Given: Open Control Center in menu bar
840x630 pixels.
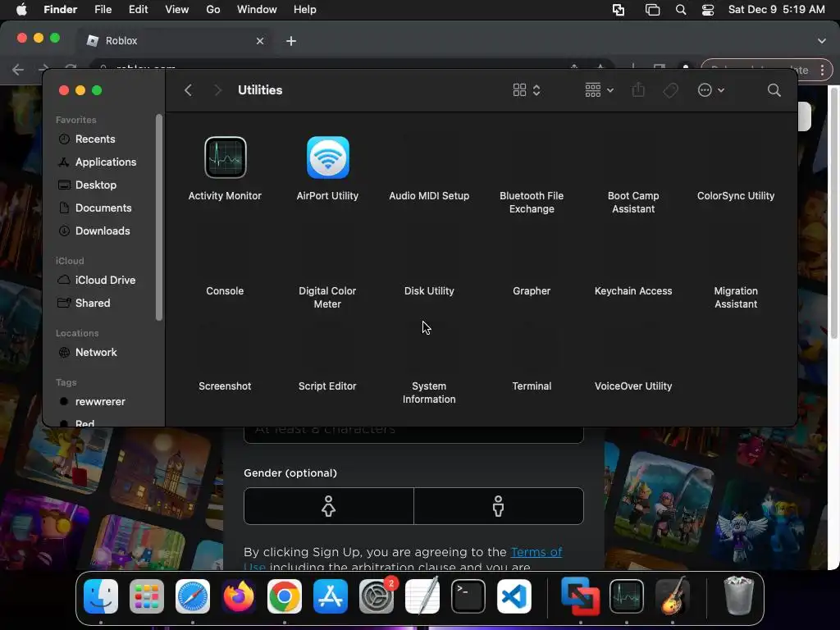Looking at the screenshot, I should point(708,10).
